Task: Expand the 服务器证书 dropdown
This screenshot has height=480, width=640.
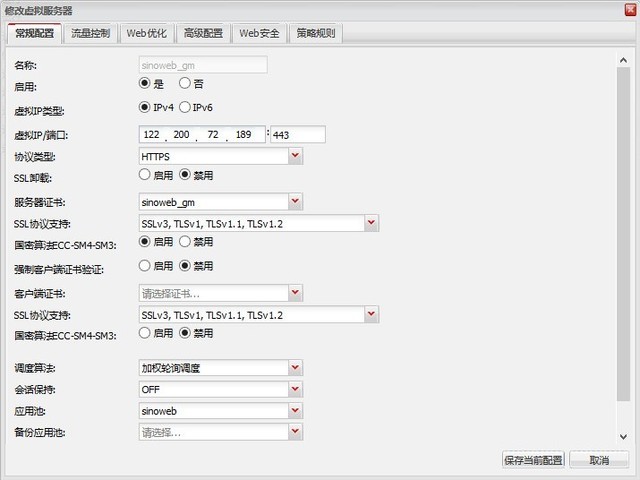Action: [x=295, y=202]
